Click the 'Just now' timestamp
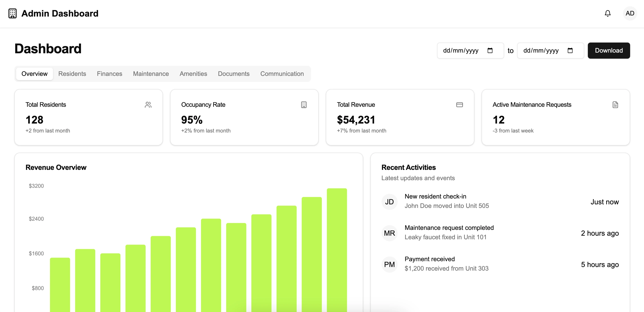The height and width of the screenshot is (312, 644). pos(604,202)
